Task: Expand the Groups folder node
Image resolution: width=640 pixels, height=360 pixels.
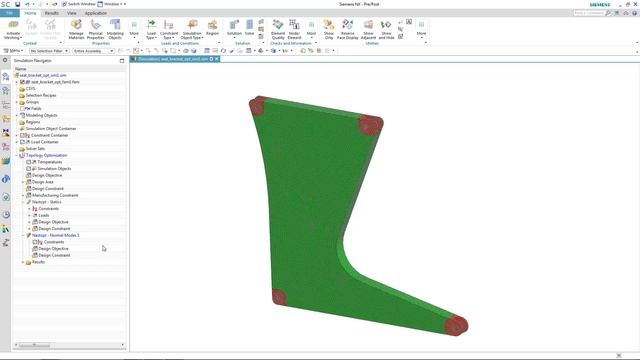Action: (17, 102)
